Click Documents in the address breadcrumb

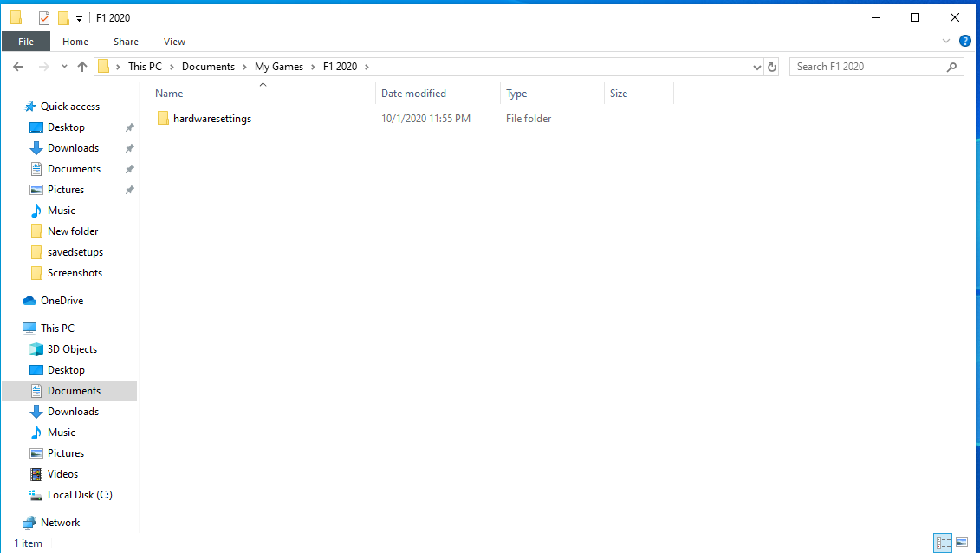coord(208,66)
